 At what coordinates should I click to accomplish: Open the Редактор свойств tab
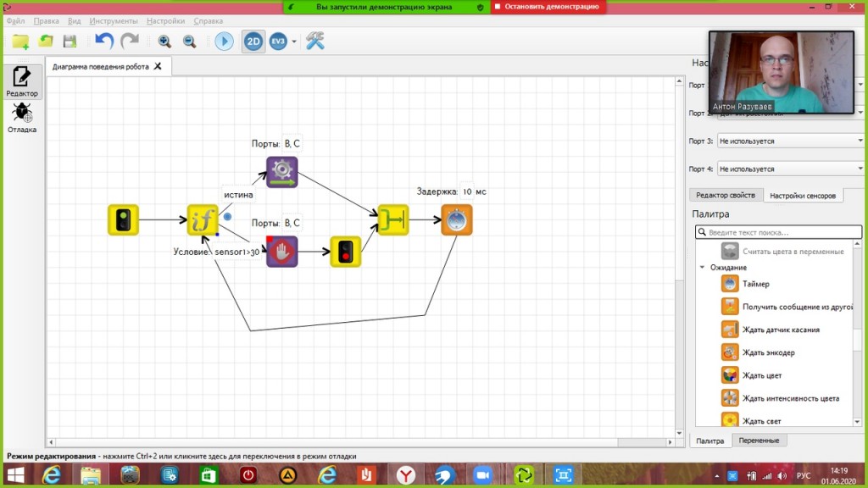click(x=726, y=195)
